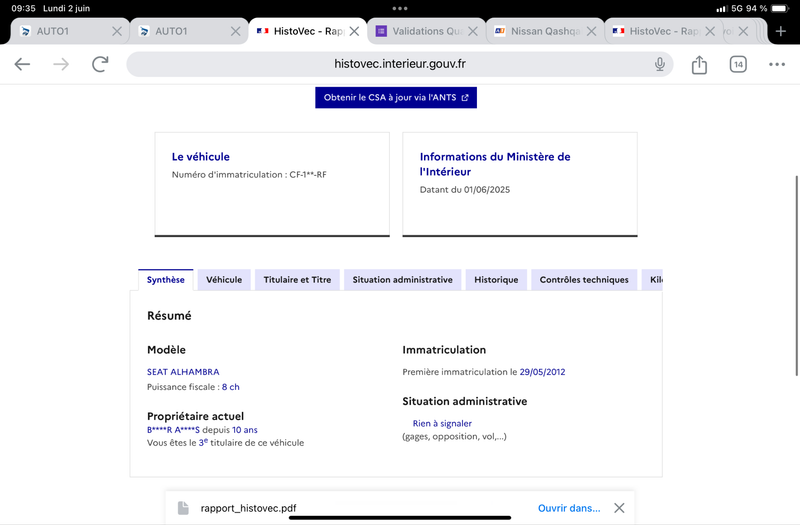Click the Datant du 01/06/2025 text
800x525 pixels.
pos(465,190)
